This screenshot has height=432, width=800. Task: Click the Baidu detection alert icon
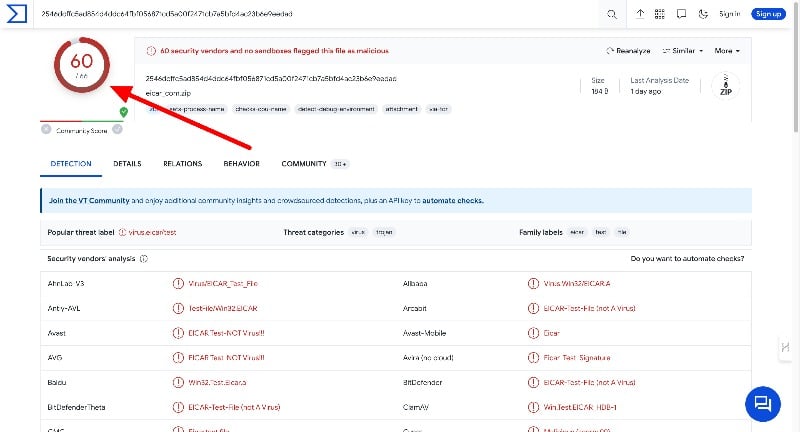coord(178,382)
